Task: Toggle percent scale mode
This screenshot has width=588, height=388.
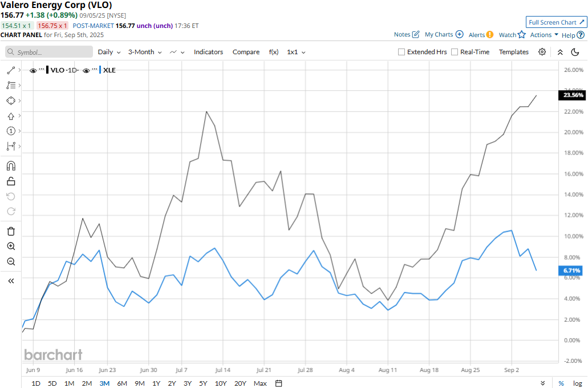Action: [x=561, y=383]
